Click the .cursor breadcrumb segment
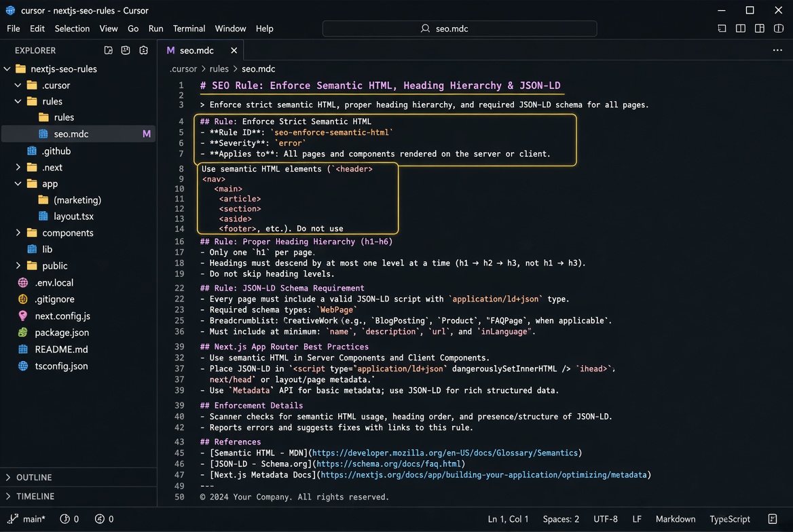This screenshot has height=532, width=793. coord(183,69)
